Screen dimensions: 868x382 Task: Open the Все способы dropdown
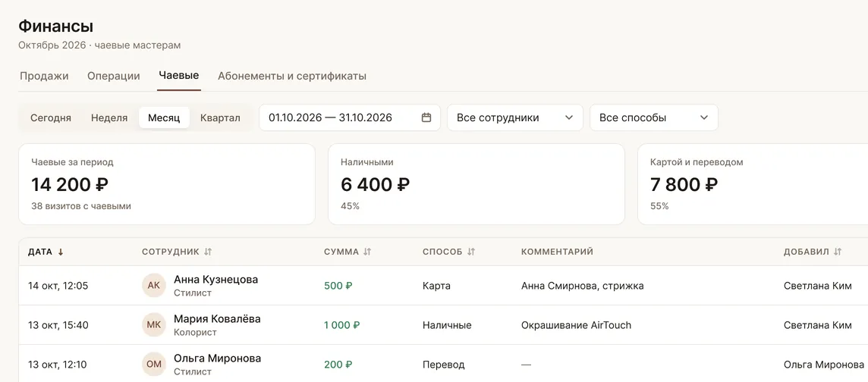coord(654,117)
